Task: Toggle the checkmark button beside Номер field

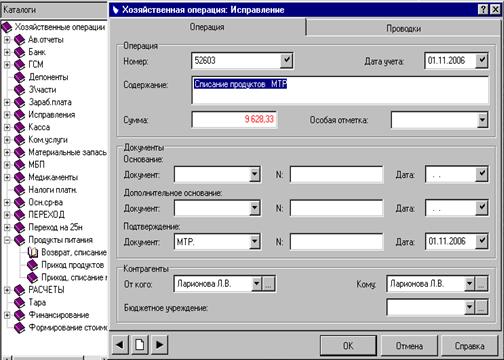Action: 286,60
